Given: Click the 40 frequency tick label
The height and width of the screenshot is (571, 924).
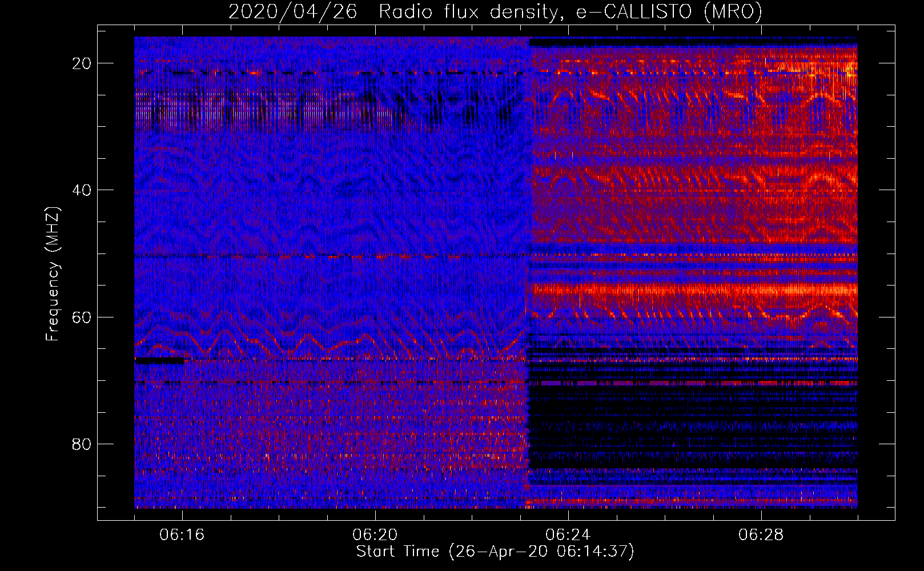Looking at the screenshot, I should click(x=82, y=190).
